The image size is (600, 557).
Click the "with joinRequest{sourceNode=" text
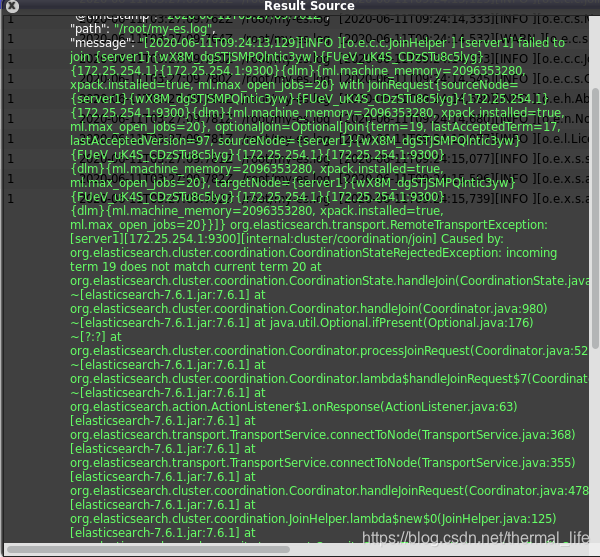tap(429, 85)
